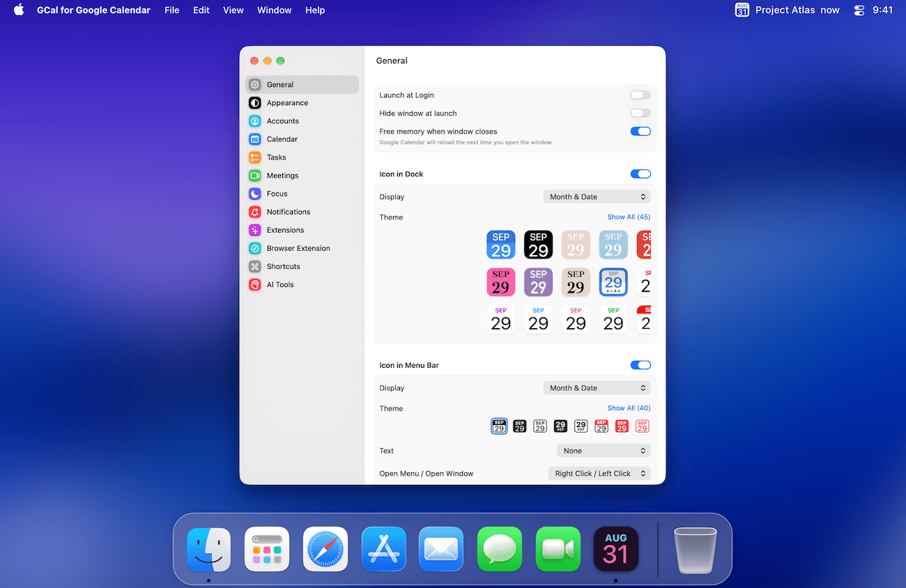Open the Window menu
The width and height of the screenshot is (906, 588).
tap(275, 10)
